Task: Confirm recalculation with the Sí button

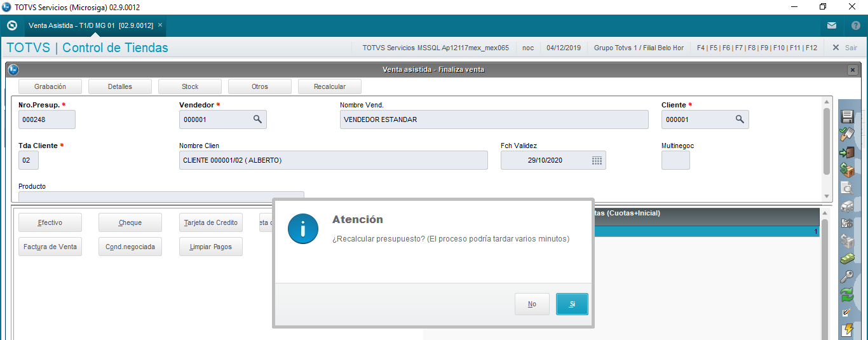Action: click(x=572, y=304)
